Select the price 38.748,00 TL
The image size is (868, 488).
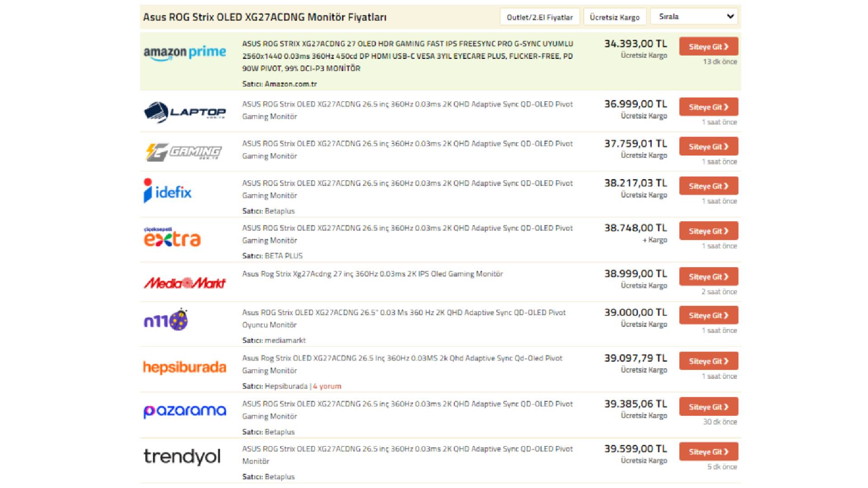click(x=636, y=228)
